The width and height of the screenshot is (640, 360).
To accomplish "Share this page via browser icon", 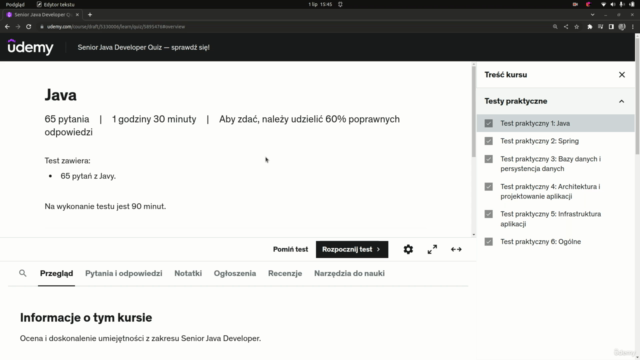I will pos(566,27).
